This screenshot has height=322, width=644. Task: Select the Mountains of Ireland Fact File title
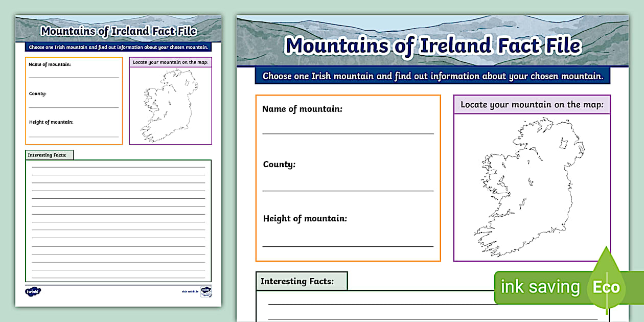click(433, 46)
